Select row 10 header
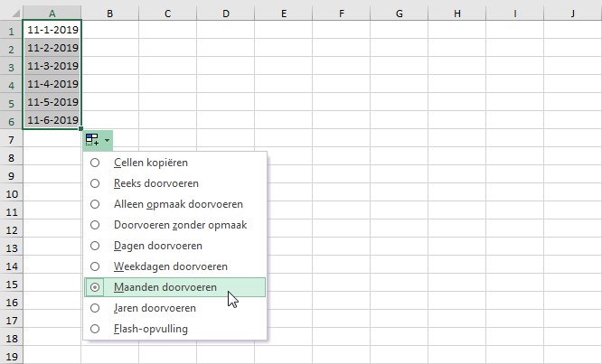Image resolution: width=602 pixels, height=364 pixels. pos(11,192)
